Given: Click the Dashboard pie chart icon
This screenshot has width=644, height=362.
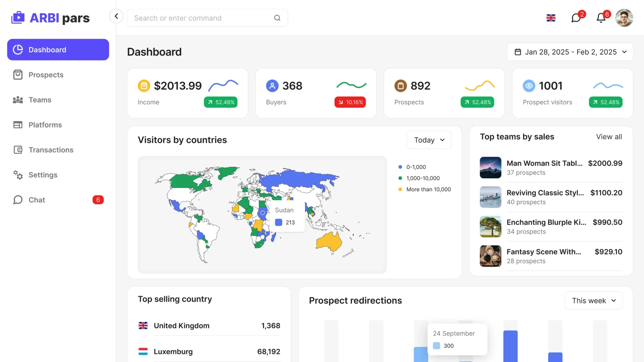Looking at the screenshot, I should (18, 50).
